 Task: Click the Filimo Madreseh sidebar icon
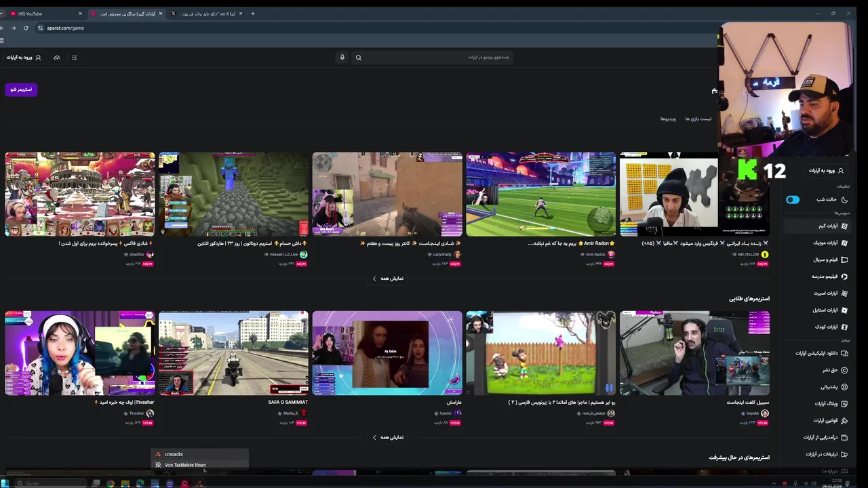pyautogui.click(x=844, y=277)
